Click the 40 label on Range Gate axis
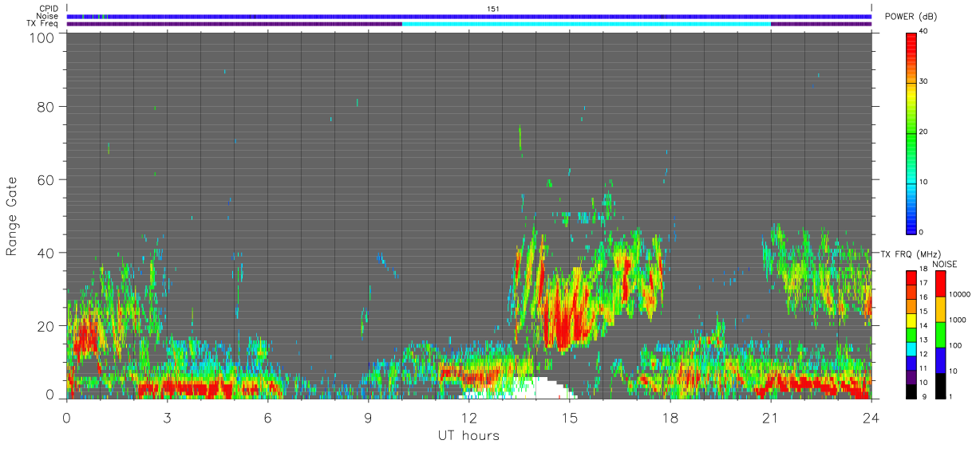 tap(46, 253)
